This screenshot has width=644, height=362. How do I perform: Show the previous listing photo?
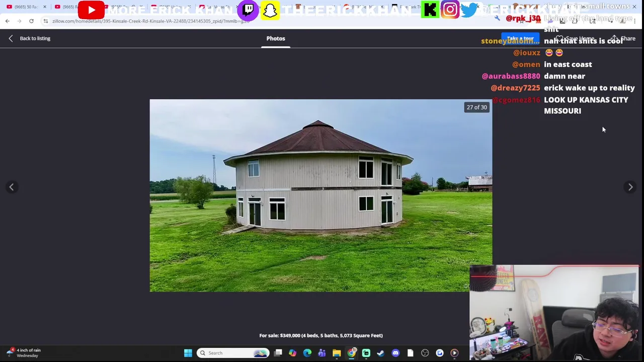pyautogui.click(x=12, y=187)
